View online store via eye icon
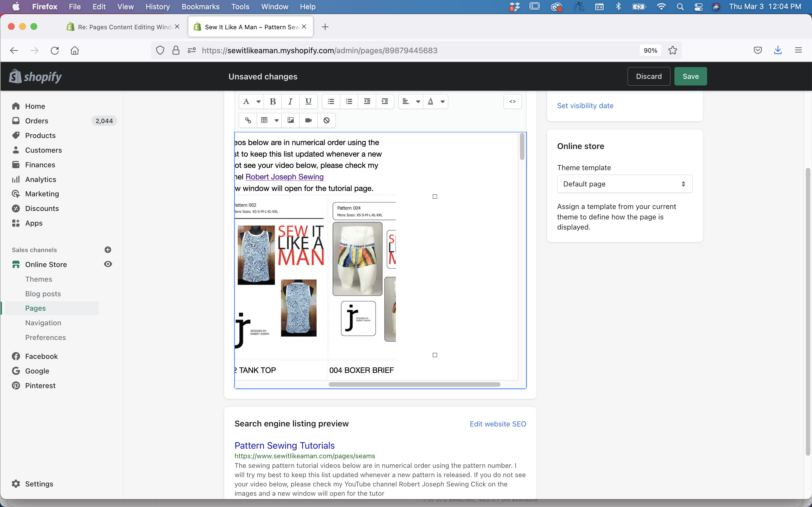The height and width of the screenshot is (507, 812). 108,264
